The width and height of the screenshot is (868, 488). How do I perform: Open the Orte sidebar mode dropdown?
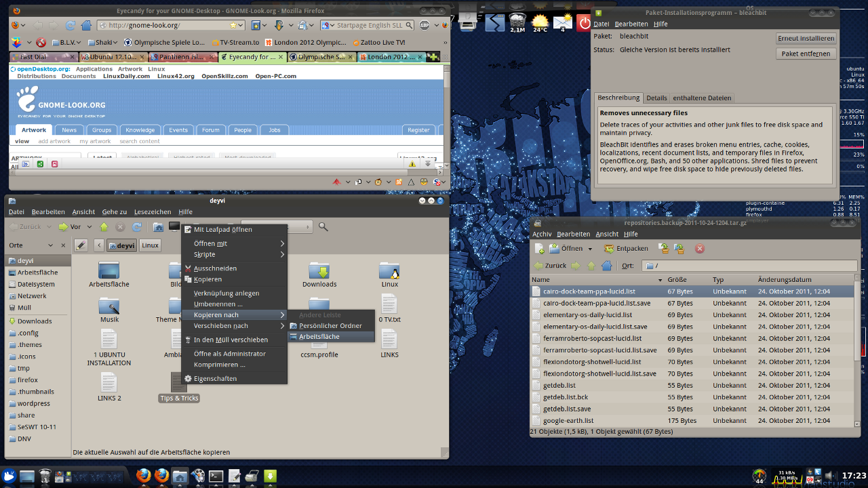(50, 245)
